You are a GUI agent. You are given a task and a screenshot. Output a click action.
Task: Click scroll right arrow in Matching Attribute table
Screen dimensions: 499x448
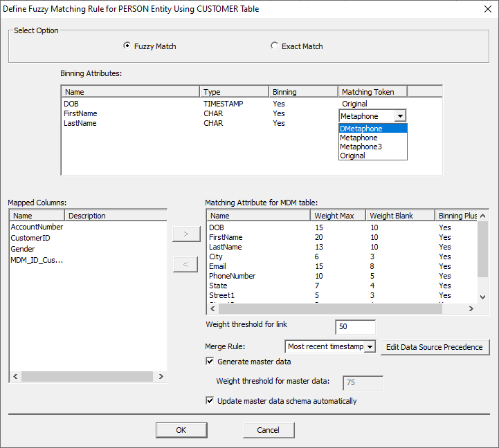point(471,309)
